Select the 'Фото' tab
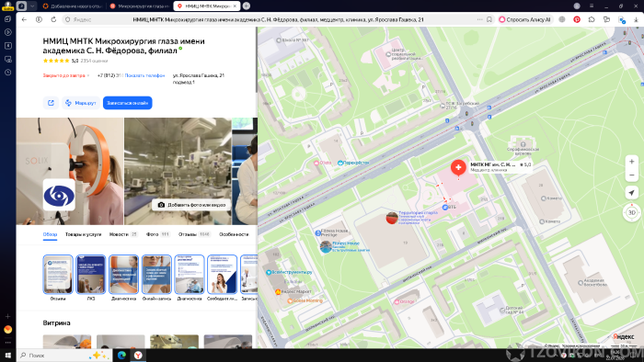 click(157, 234)
